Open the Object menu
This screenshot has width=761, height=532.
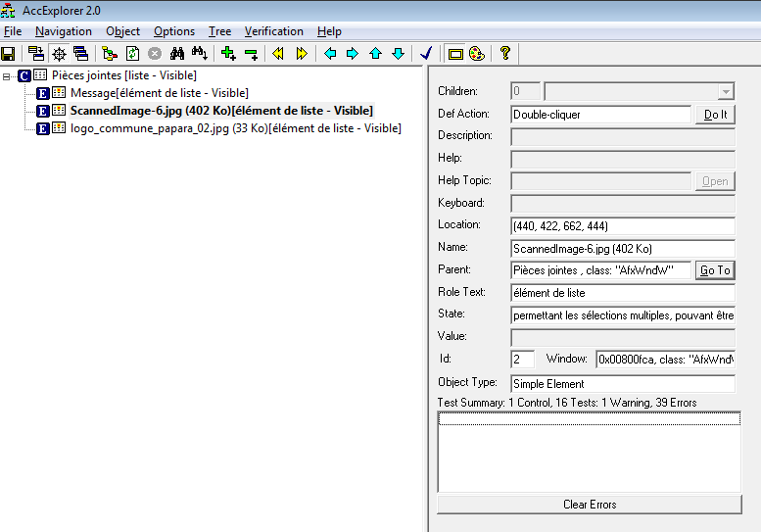click(122, 31)
